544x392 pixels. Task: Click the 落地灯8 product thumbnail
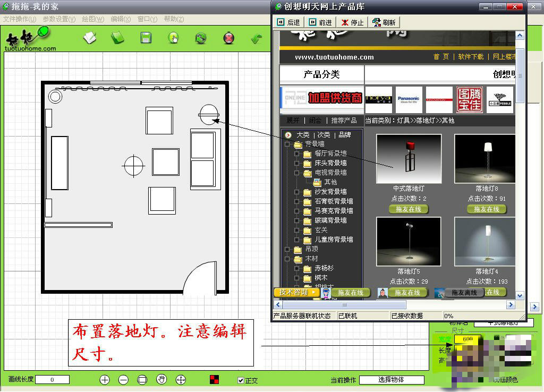tap(485, 158)
